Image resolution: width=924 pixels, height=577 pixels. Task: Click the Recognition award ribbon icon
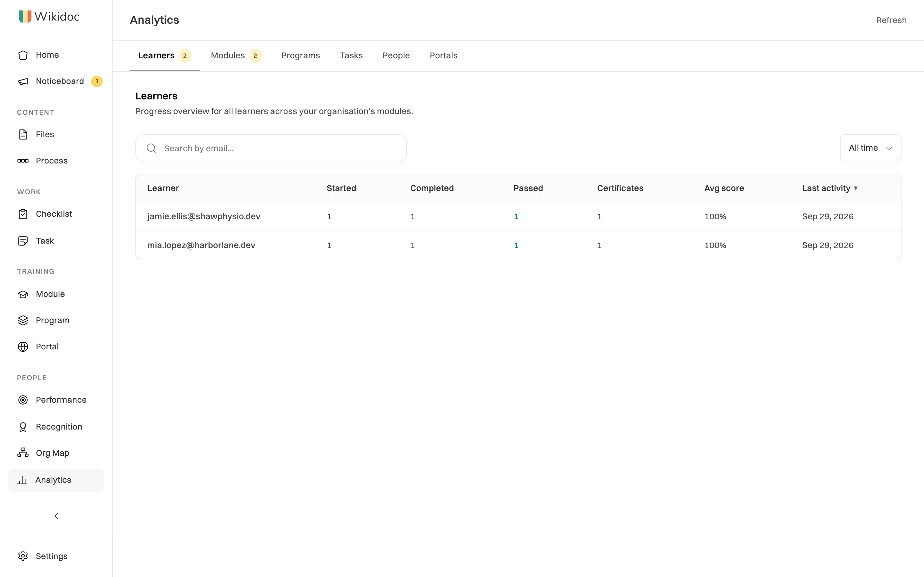(23, 427)
